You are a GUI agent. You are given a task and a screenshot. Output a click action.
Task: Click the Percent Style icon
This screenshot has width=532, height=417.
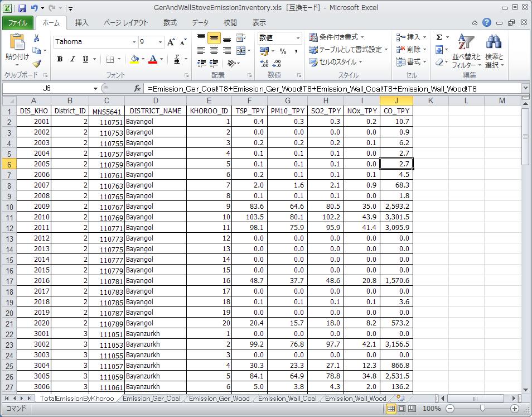tap(283, 51)
